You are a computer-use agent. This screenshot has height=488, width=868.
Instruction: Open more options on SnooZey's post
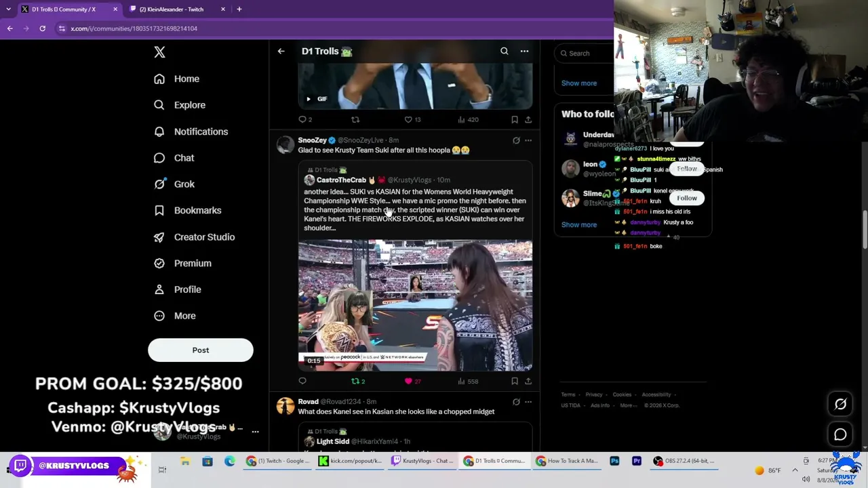[528, 140]
